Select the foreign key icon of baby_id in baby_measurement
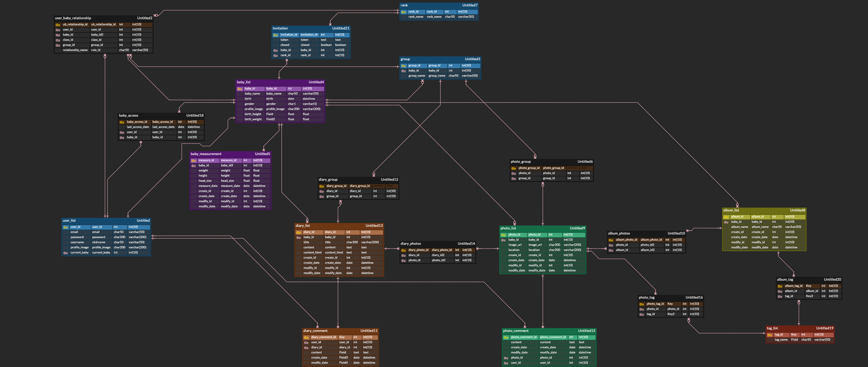Viewport: 868px width, 367px height. [x=193, y=166]
